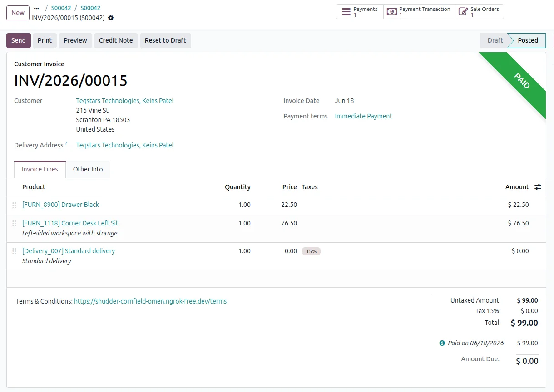554x392 pixels.
Task: Open Immediate Payment terms link
Action: point(363,116)
